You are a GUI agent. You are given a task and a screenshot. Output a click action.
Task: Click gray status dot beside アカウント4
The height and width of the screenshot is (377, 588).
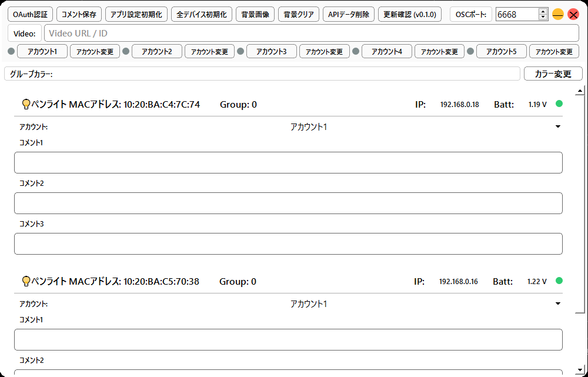coord(356,51)
